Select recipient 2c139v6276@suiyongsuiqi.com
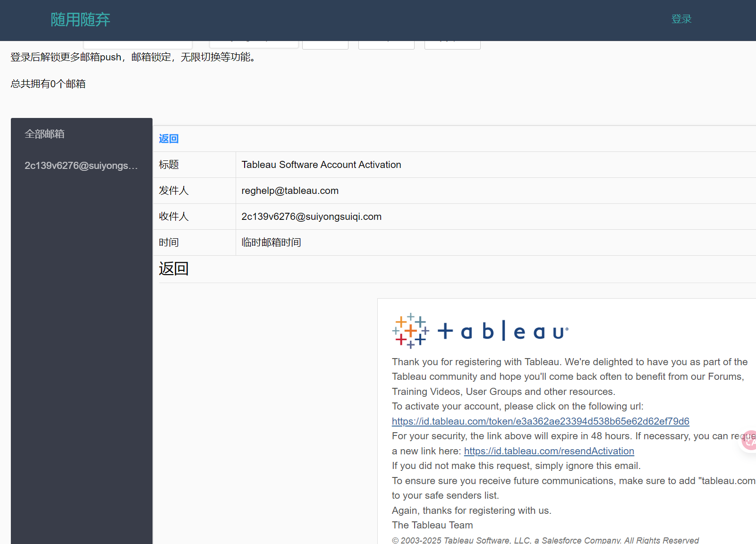 pyautogui.click(x=312, y=217)
